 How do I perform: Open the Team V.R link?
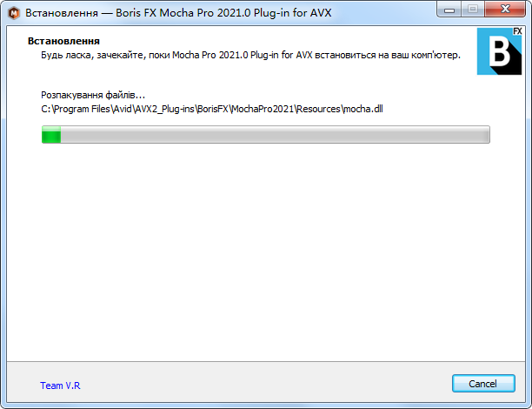(60, 386)
